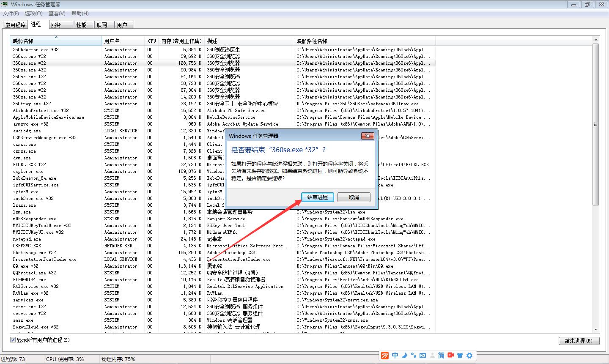Close the end-process confirmation dialog with the X button
The image size is (609, 364).
368,136
